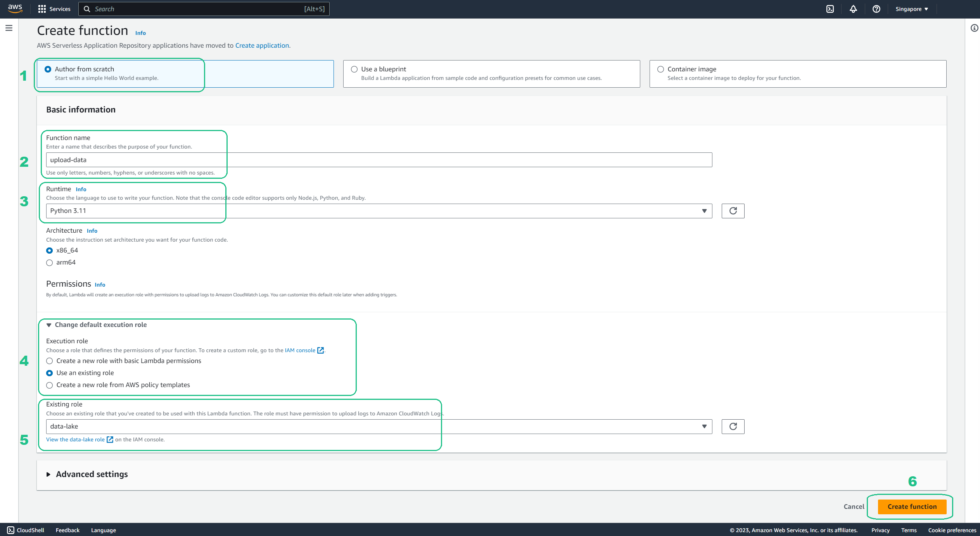Choose arm64 architecture

[49, 263]
